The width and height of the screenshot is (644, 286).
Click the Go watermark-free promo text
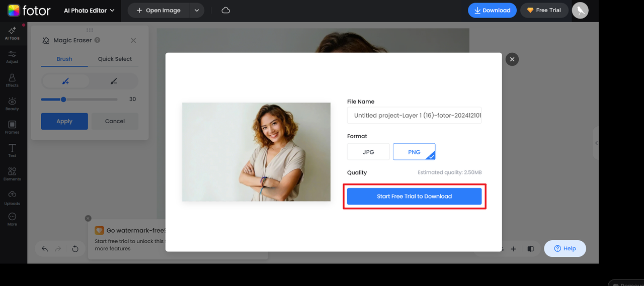(136, 230)
